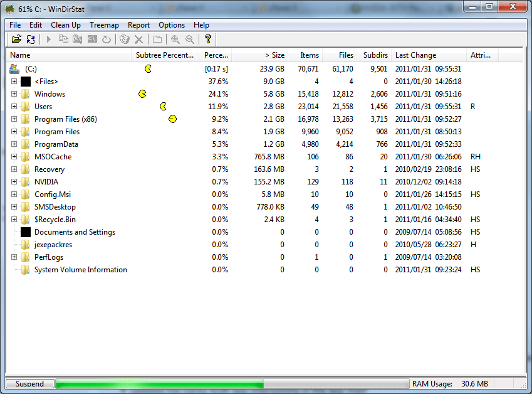Viewport: 532px width, 394px height.
Task: Click the Command Prompt Here icon
Action: click(x=92, y=40)
